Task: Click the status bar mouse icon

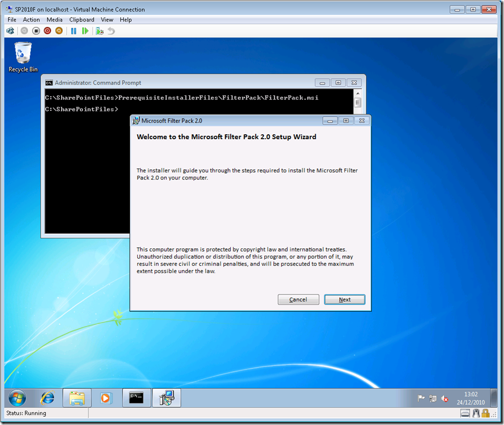Action: pos(476,413)
